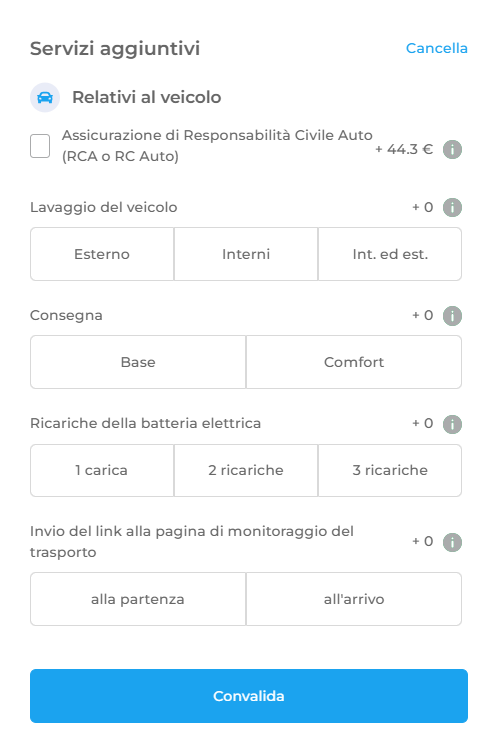Open info icon next to Consegna
This screenshot has height=738, width=503.
(452, 316)
